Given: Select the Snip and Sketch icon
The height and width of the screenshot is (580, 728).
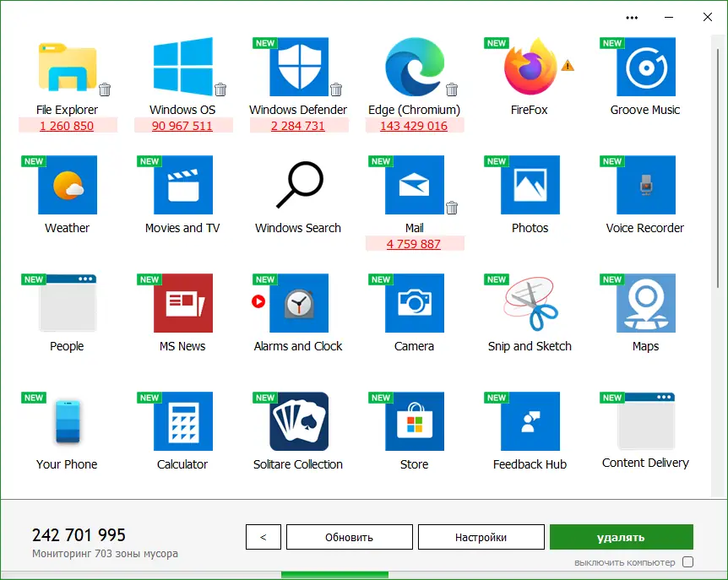Looking at the screenshot, I should 530,303.
